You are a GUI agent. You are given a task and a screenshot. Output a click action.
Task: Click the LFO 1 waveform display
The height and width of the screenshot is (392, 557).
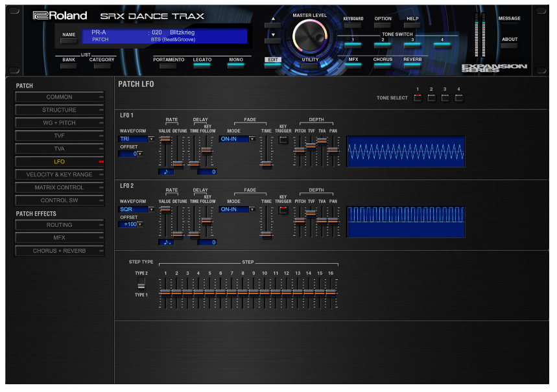[x=406, y=151]
